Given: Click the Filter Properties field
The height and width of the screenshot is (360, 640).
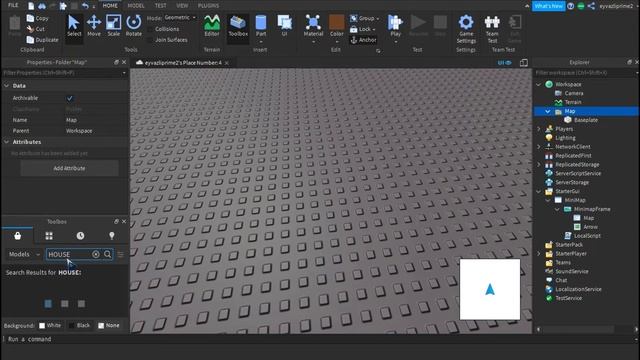Looking at the screenshot, I should tap(64, 73).
